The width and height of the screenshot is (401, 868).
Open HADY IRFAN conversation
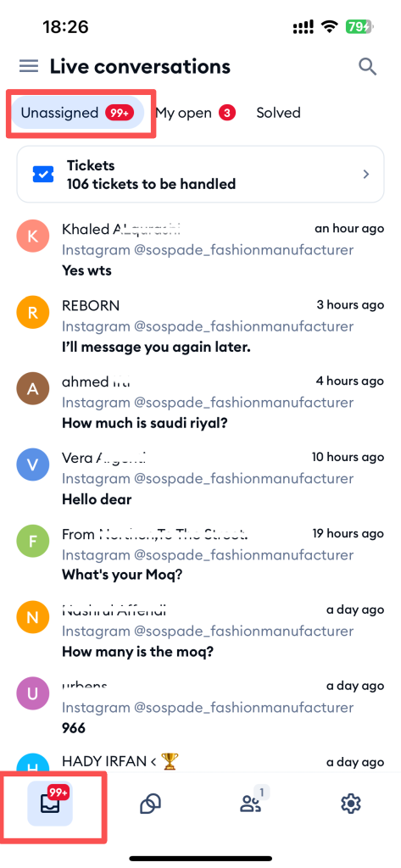coord(200,760)
